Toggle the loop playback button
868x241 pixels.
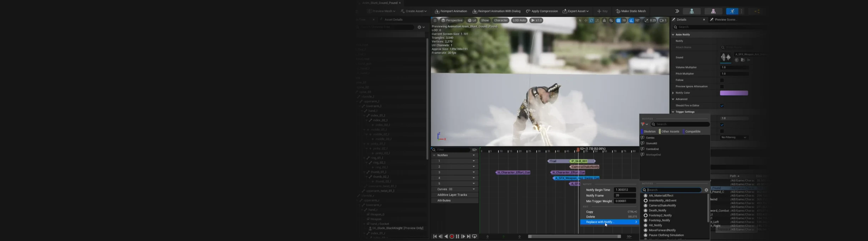click(x=474, y=236)
